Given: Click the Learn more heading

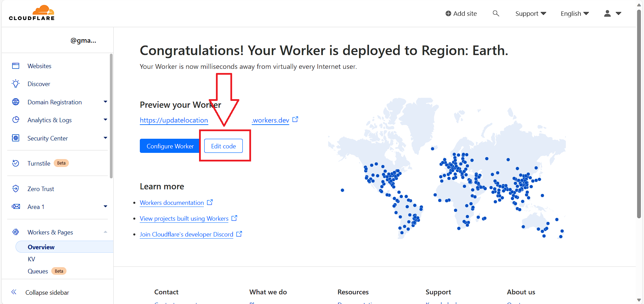Looking at the screenshot, I should pos(162,186).
